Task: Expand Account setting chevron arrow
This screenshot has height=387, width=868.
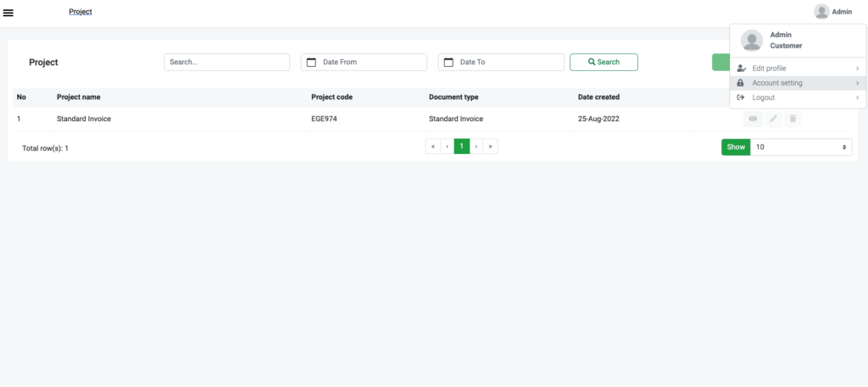Action: click(x=857, y=83)
